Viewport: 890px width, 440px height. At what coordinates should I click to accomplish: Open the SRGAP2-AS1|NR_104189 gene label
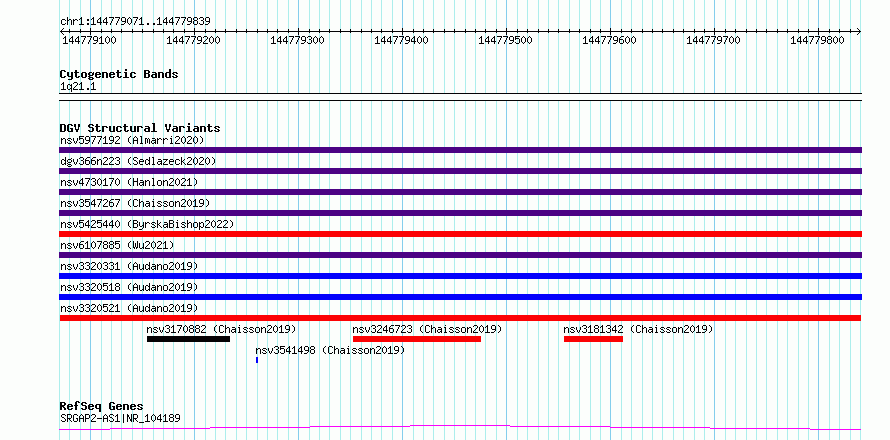click(x=120, y=418)
